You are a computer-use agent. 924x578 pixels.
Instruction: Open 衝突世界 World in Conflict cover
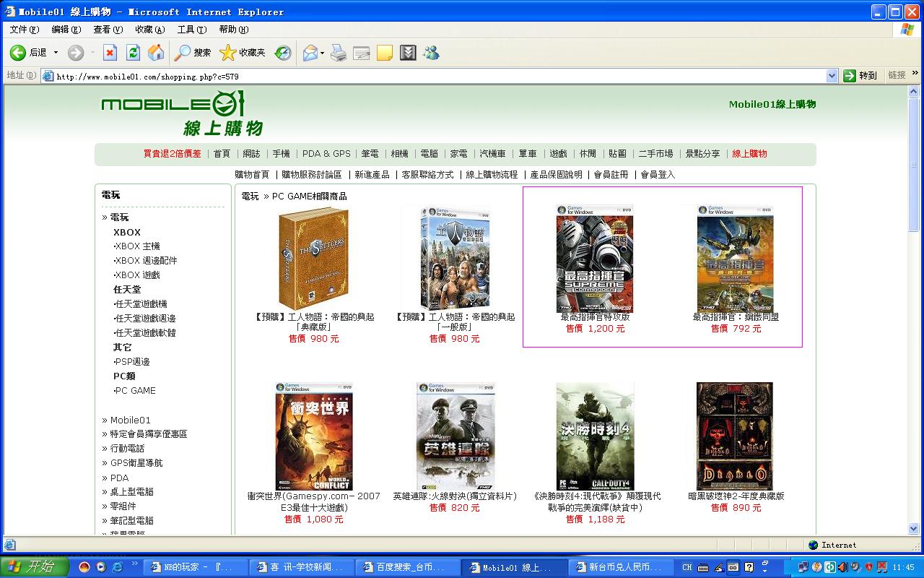pyautogui.click(x=313, y=436)
